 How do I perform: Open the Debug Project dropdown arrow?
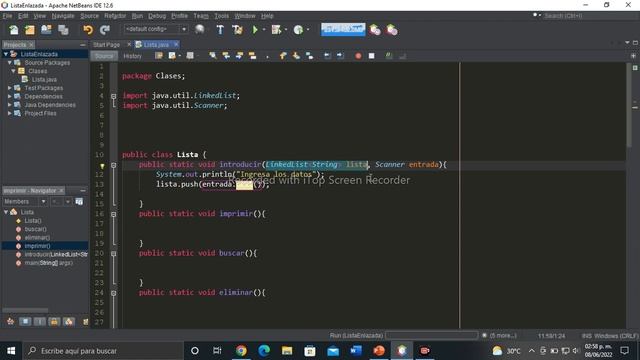(x=285, y=30)
